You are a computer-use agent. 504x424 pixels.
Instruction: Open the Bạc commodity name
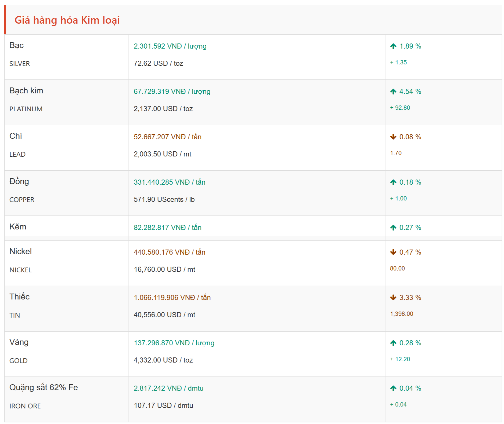tap(17, 45)
